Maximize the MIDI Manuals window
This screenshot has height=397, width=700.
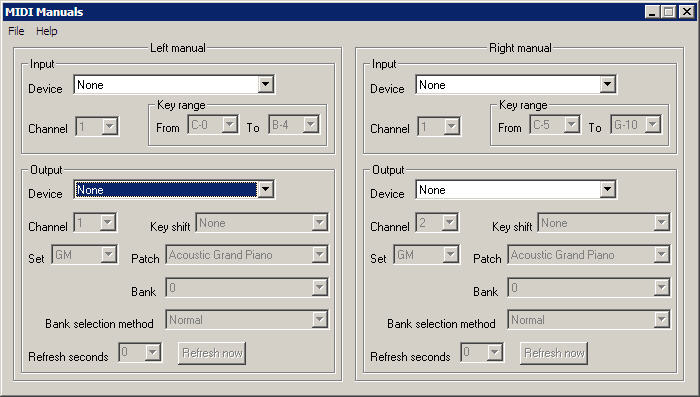[x=669, y=12]
